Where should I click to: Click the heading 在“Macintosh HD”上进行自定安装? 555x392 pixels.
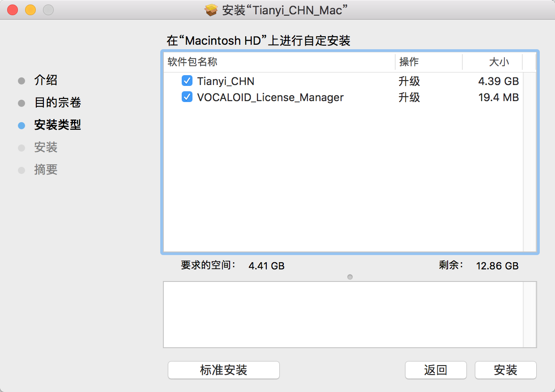258,41
